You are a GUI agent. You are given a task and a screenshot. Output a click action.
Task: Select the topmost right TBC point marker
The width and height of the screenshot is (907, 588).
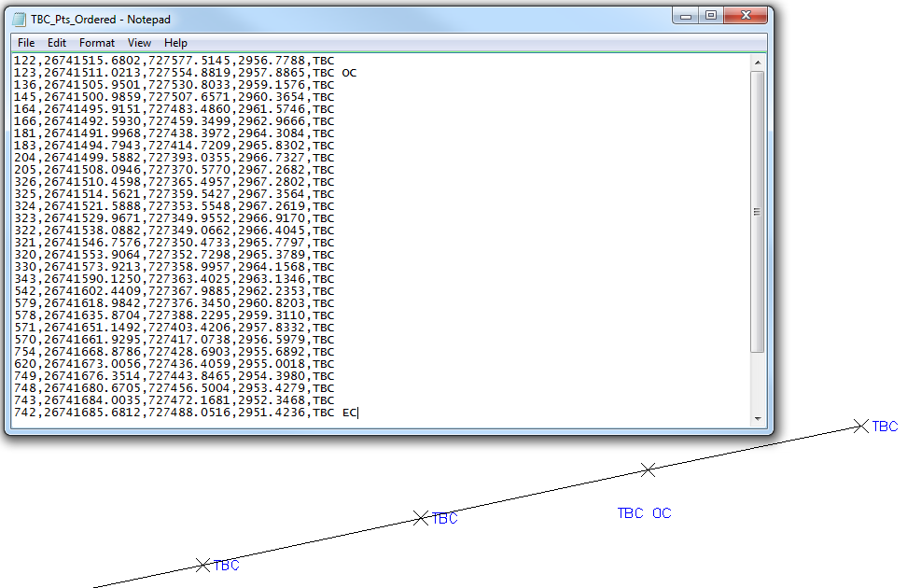tap(859, 427)
